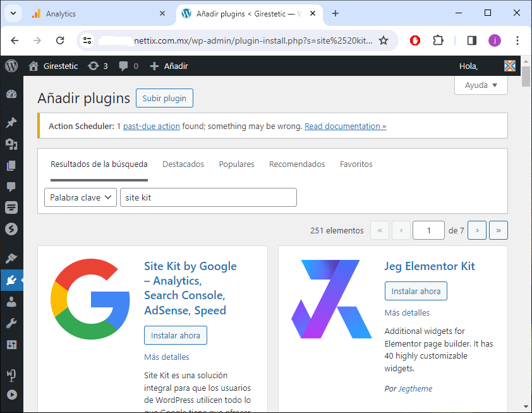Toggle the browser side panel

coord(471,40)
